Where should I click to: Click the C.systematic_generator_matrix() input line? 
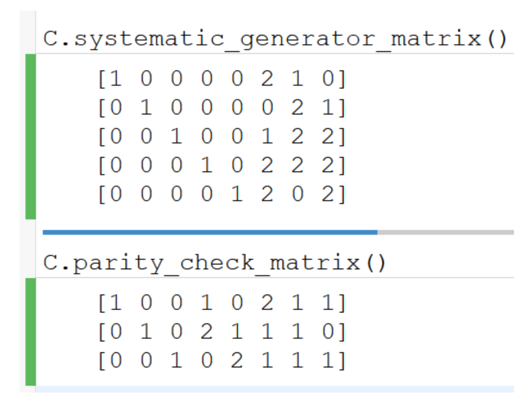(274, 39)
